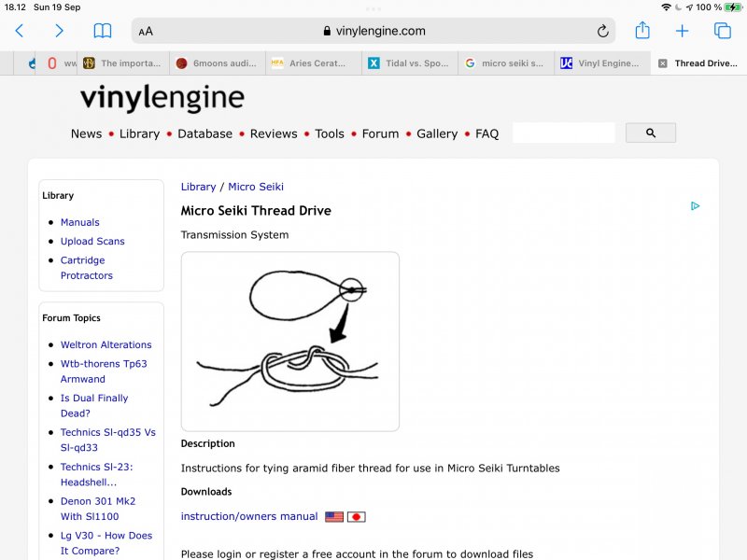
Task: Open the News menu item
Action: (x=86, y=133)
